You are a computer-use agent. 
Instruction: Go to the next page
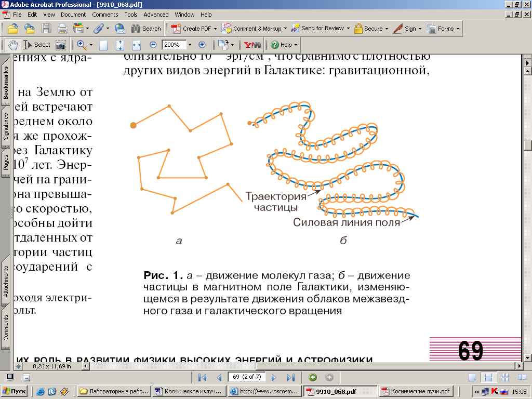(274, 377)
